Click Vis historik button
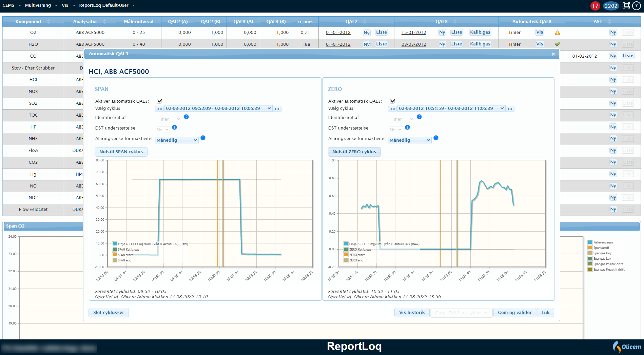This screenshot has width=644, height=355. (x=412, y=313)
